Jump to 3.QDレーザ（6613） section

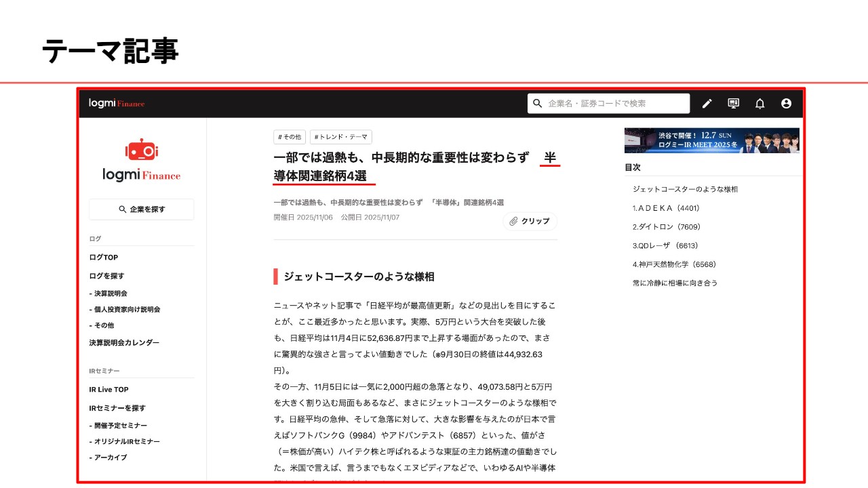pyautogui.click(x=665, y=245)
